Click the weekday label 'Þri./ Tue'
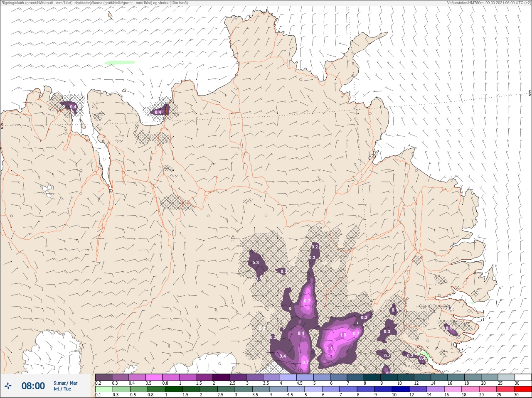This screenshot has width=532, height=398. click(x=62, y=389)
